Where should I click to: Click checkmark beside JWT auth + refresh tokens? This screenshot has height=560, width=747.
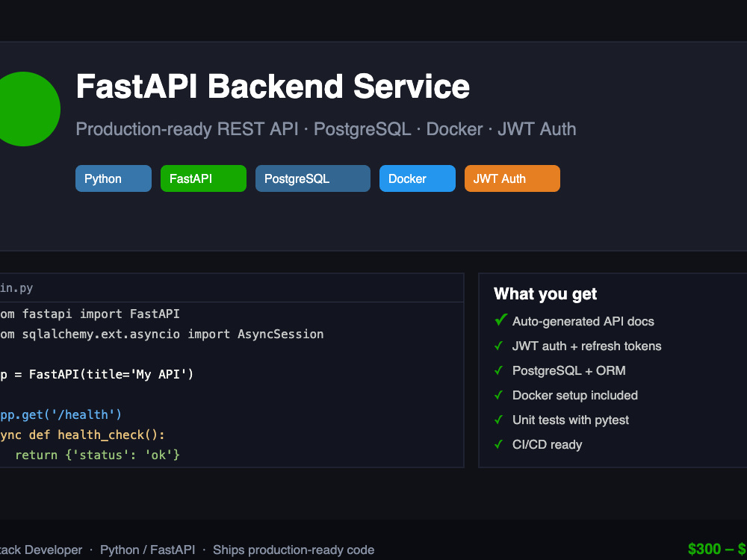[x=499, y=346]
